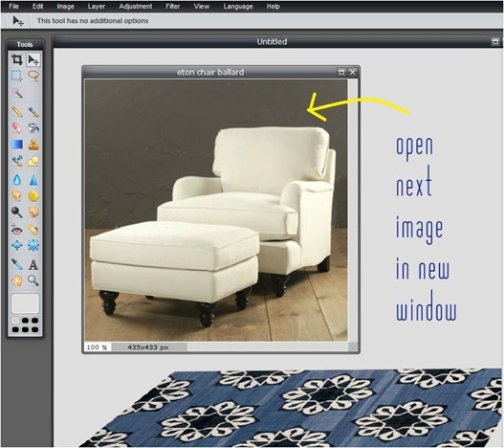
Task: Select the Clone Stamp tool
Action: click(x=33, y=145)
